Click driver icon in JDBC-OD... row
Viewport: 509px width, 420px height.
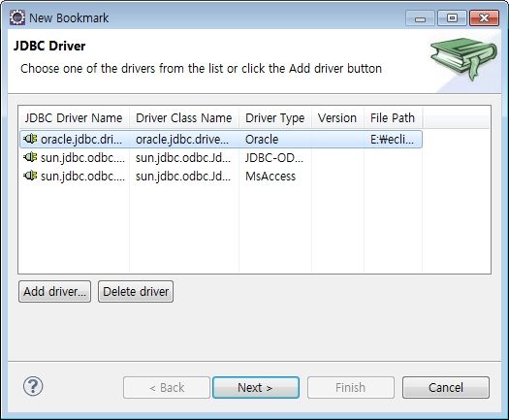pos(30,157)
